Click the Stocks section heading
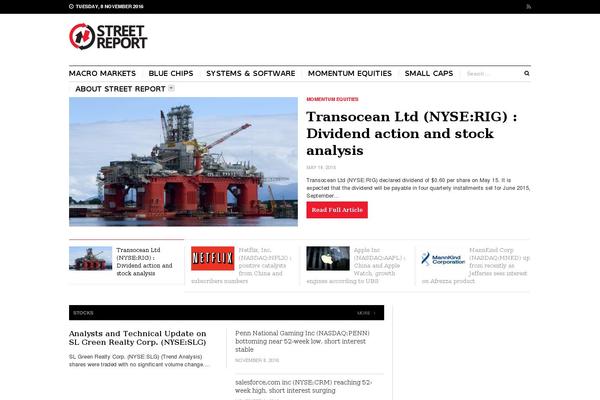Viewport: 600px width, 400px height. 83,313
